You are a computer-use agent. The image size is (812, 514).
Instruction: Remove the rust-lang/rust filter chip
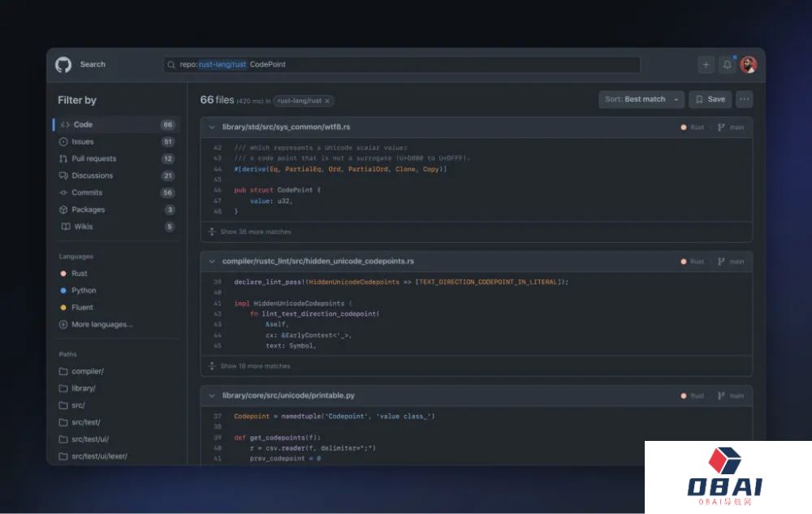327,101
